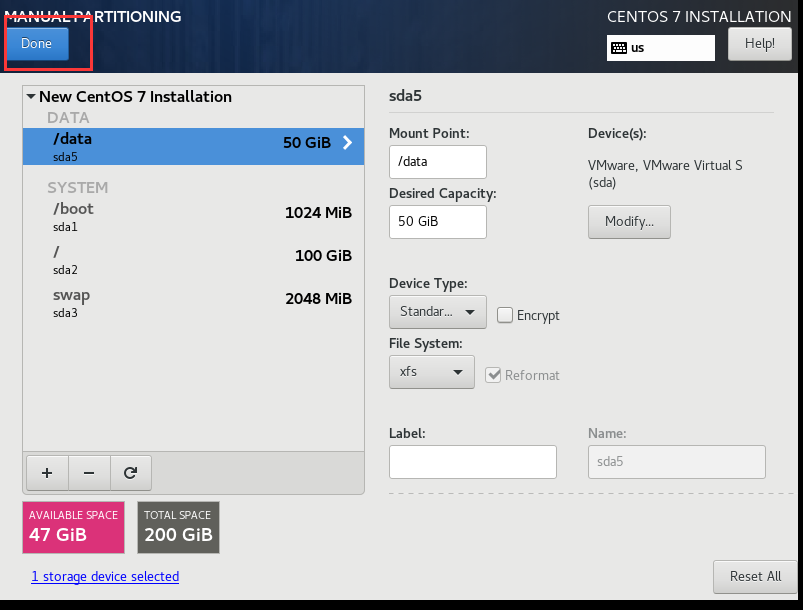Click the us keyboard layout indicator
This screenshot has height=610, width=803.
[x=661, y=48]
